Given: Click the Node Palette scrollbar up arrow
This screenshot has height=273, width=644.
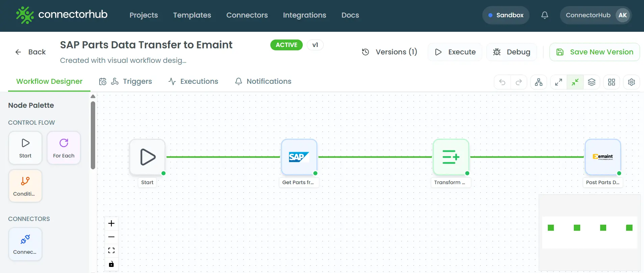Looking at the screenshot, I should click(x=93, y=96).
